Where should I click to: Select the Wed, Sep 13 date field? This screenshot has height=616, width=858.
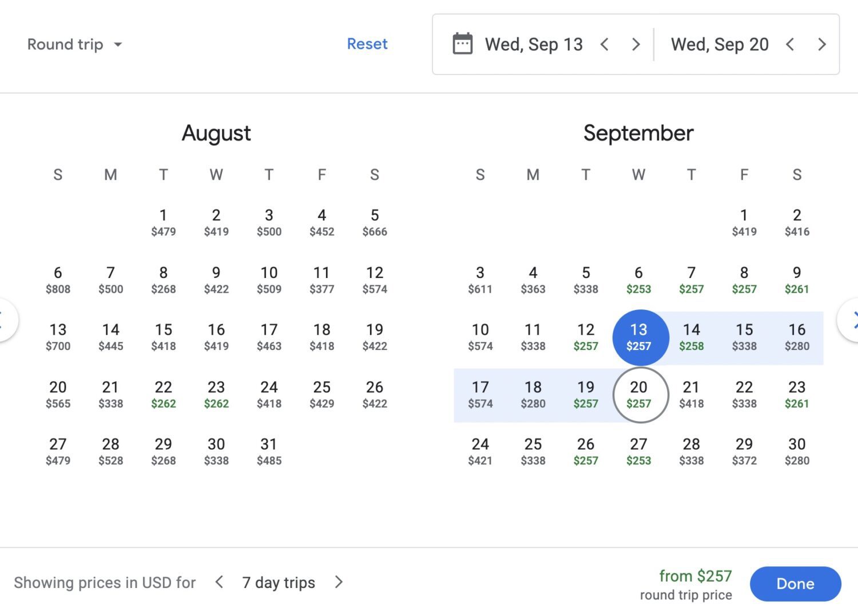pos(534,43)
